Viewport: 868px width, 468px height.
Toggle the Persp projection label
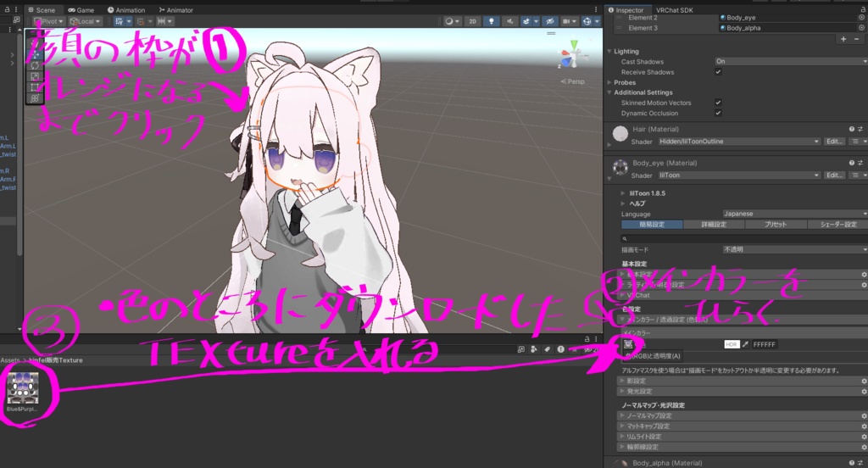coord(573,81)
